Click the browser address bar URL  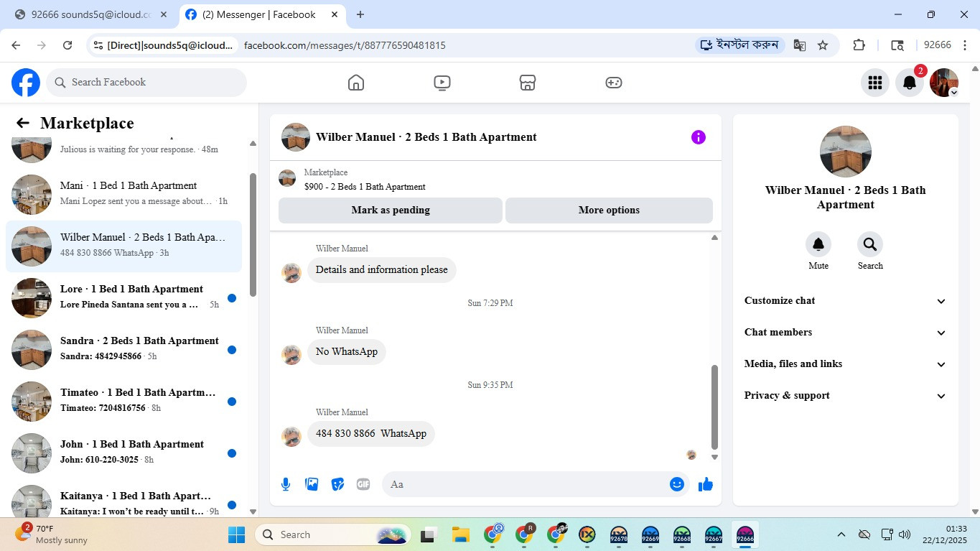[345, 45]
